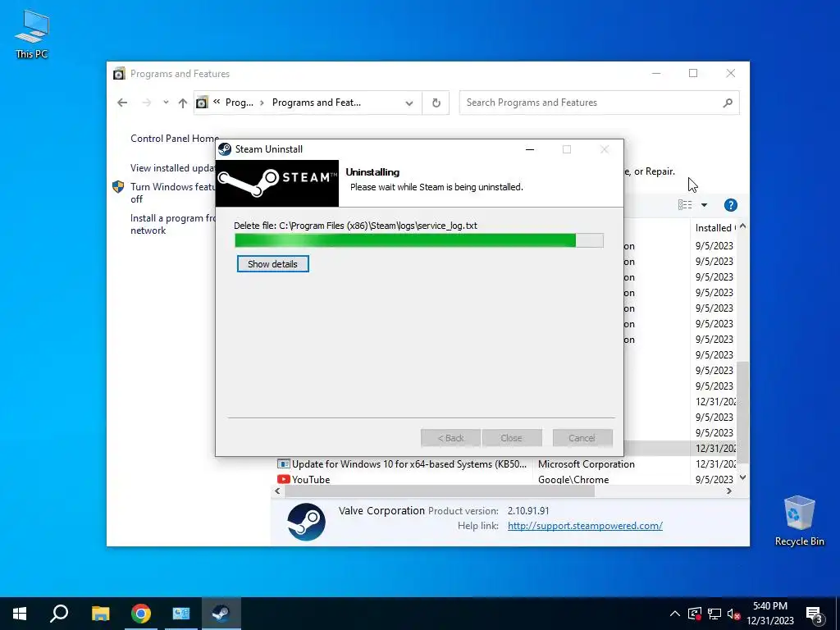The width and height of the screenshot is (840, 630).
Task: Click Google\Chrome publisher cell
Action: coord(573,479)
